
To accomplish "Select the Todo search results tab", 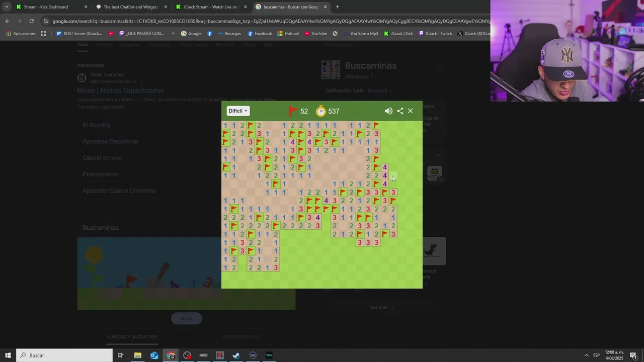I will [x=83, y=45].
